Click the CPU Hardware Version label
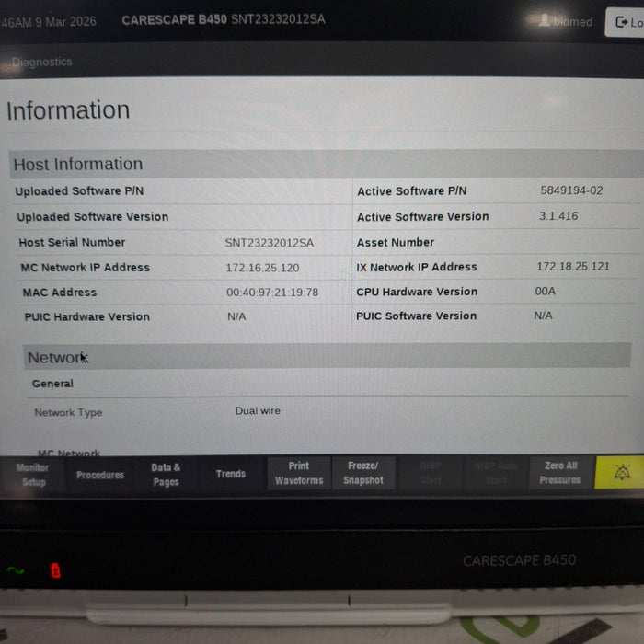The width and height of the screenshot is (644, 644). [x=417, y=292]
